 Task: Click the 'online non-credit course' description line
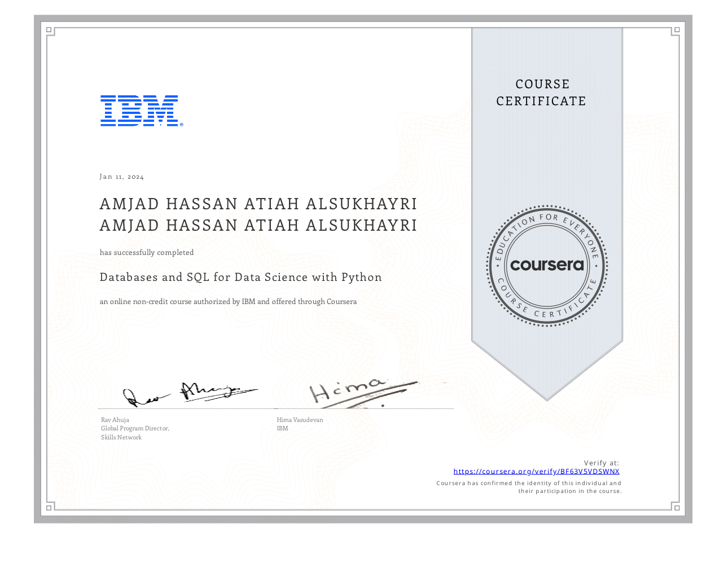[228, 302]
